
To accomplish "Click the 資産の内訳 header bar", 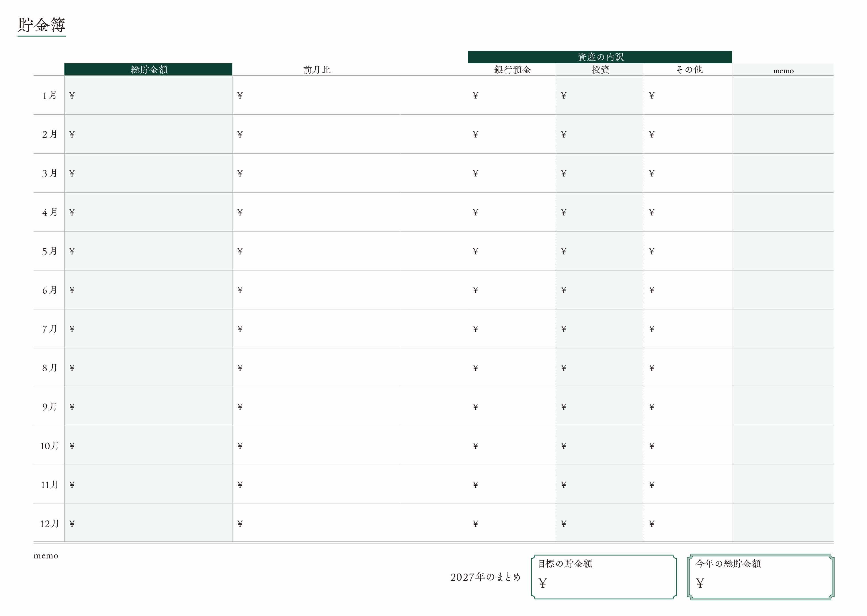I will [x=600, y=57].
